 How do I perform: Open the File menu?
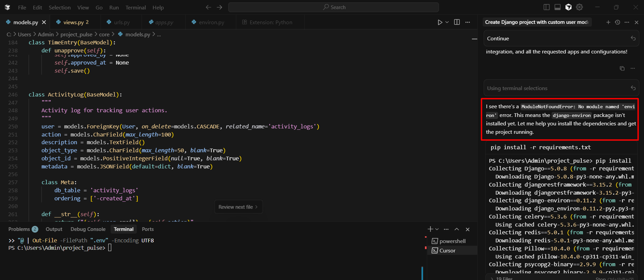(22, 7)
